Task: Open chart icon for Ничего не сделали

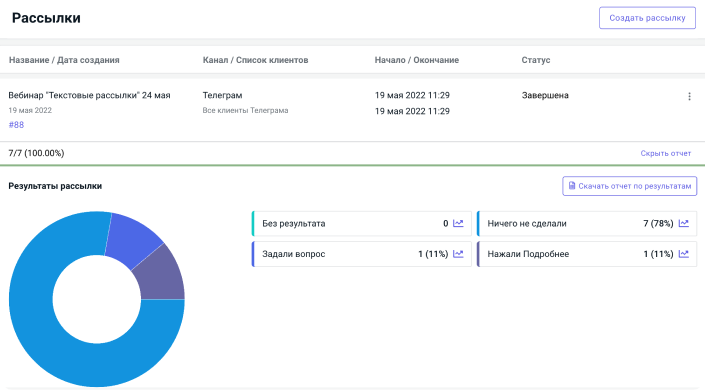Action: pyautogui.click(x=683, y=223)
